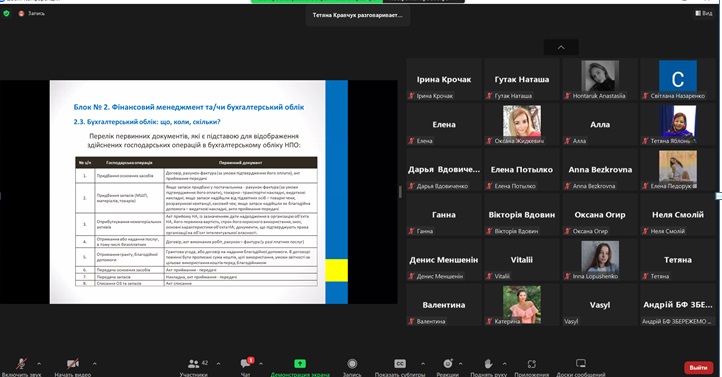722x377 pixels.
Task: Open the Вид view layout menu
Action: pos(704,13)
